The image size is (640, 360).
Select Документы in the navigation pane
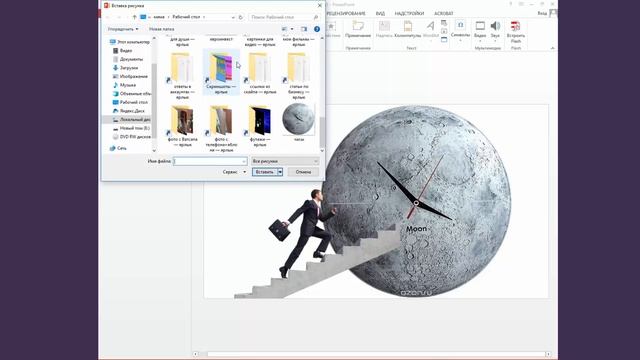128,59
